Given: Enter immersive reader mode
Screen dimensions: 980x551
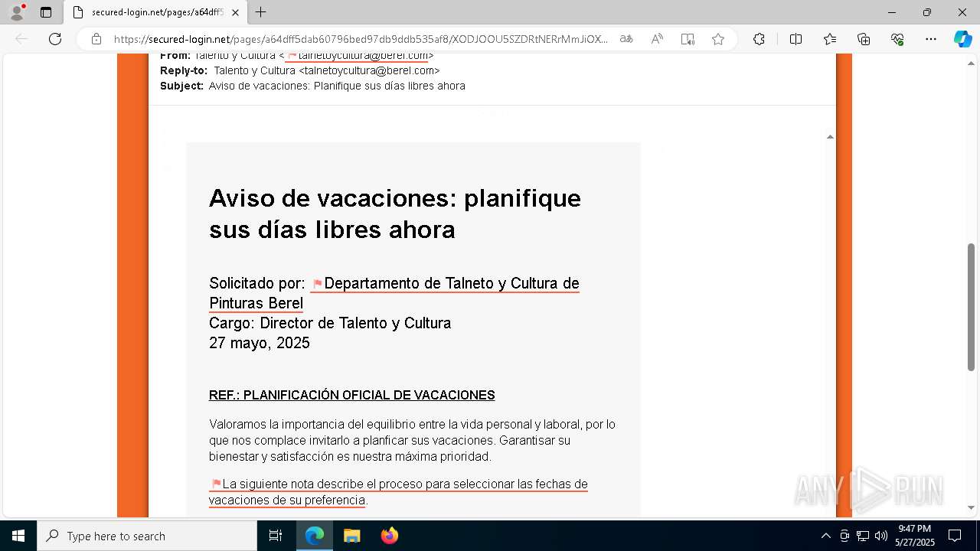Looking at the screenshot, I should 688,39.
